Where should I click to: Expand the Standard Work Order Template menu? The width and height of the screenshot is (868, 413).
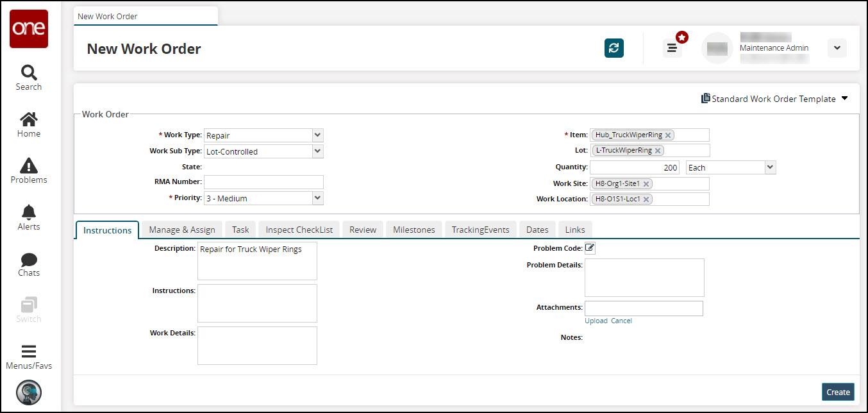(844, 99)
